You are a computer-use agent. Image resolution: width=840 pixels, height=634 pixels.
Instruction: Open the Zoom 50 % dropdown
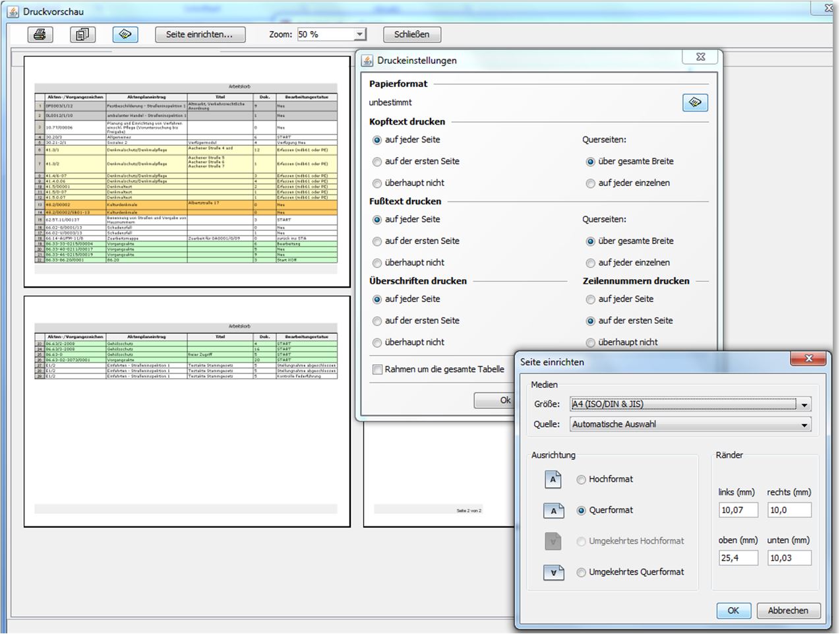[x=359, y=34]
